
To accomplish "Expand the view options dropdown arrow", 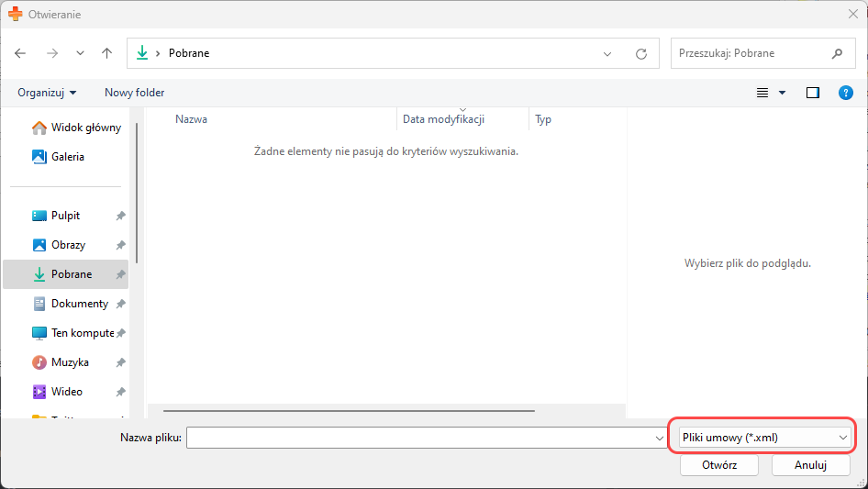I will [x=783, y=93].
